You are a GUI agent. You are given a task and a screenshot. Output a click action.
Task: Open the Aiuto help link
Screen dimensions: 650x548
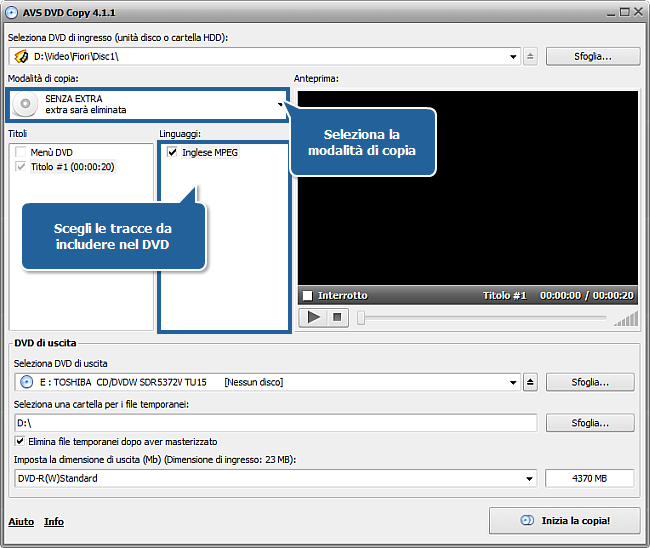[21, 521]
